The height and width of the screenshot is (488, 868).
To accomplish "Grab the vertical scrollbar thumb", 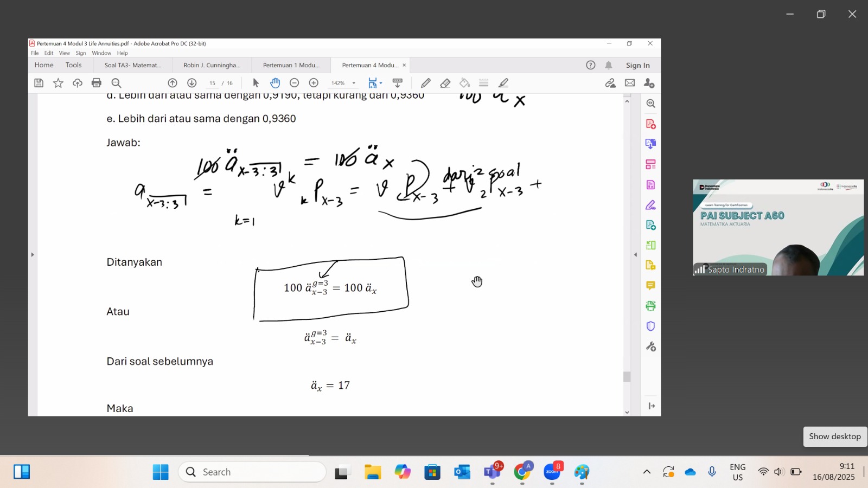I will coord(627,377).
